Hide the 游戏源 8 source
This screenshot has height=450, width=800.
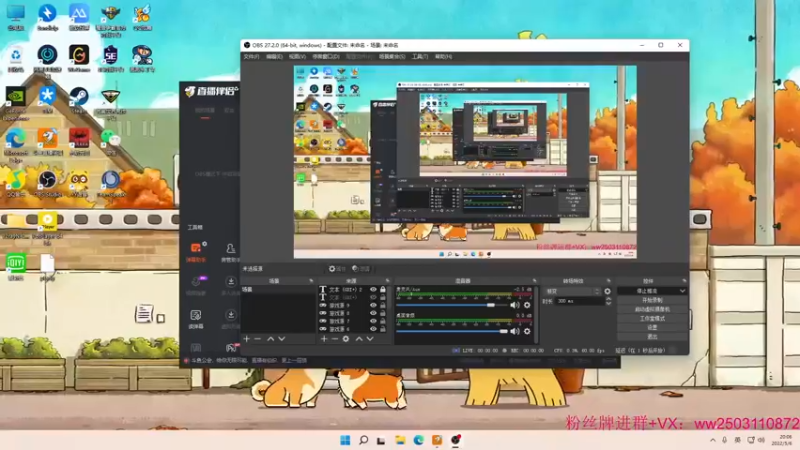pyautogui.click(x=373, y=313)
